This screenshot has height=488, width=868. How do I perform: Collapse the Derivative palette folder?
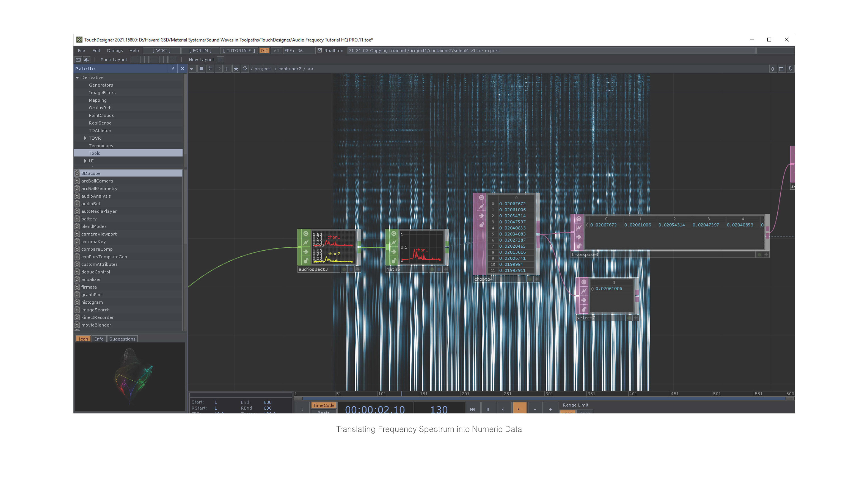(78, 77)
